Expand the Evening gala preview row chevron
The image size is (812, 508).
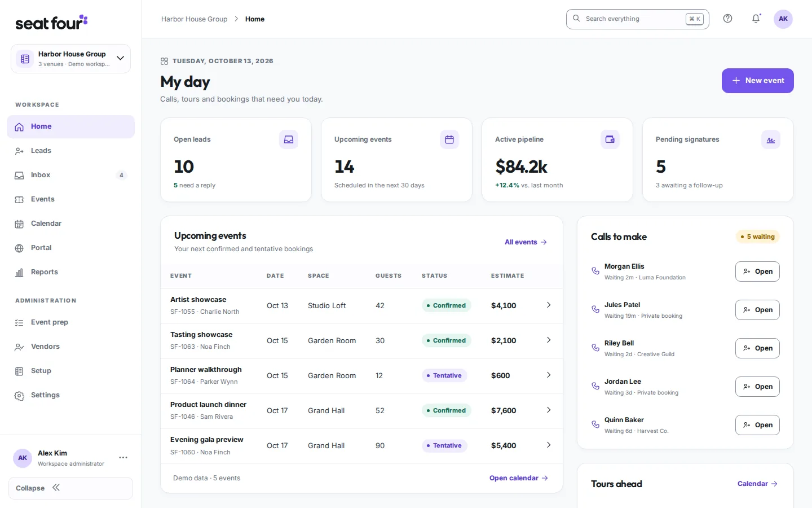(549, 445)
